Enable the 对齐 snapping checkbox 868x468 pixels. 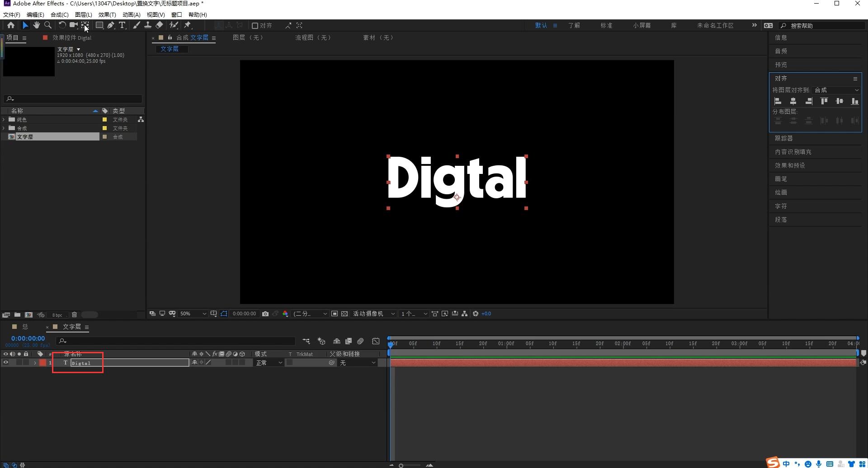[255, 26]
